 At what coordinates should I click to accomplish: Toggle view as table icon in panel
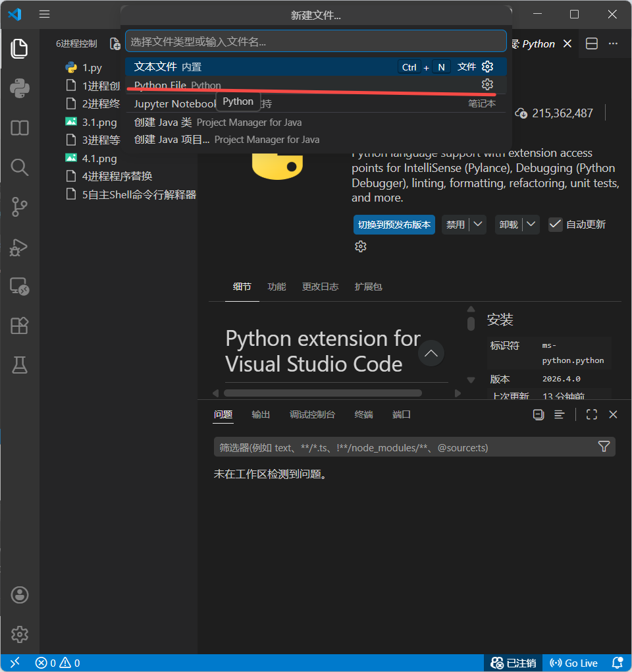coord(559,414)
